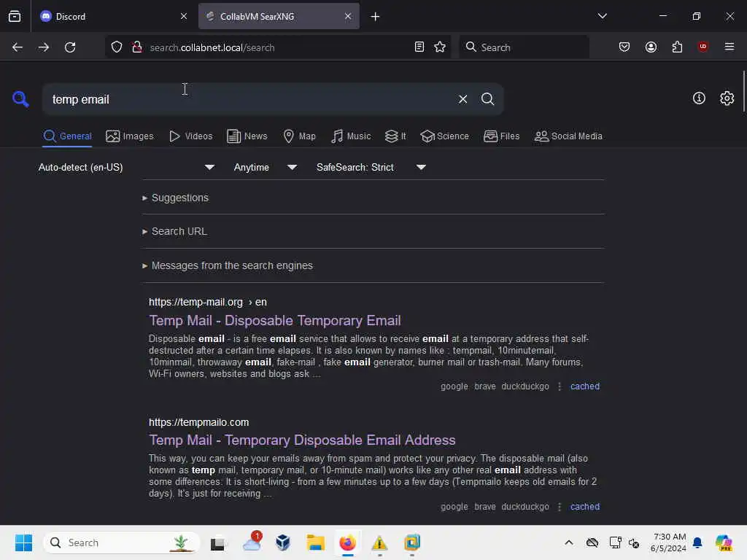List all tabs with the chevron
This screenshot has width=747, height=560.
click(602, 16)
